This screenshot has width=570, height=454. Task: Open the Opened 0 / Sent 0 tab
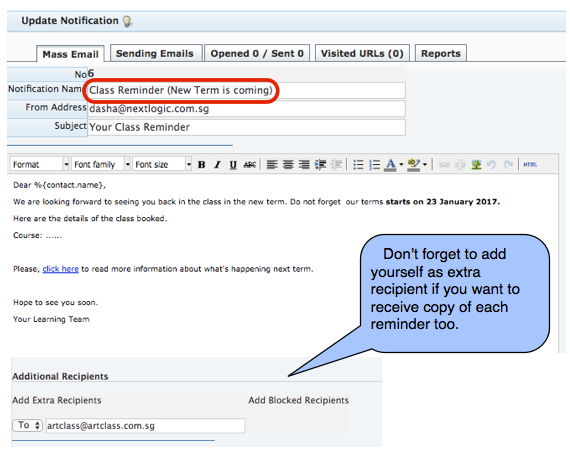click(257, 53)
